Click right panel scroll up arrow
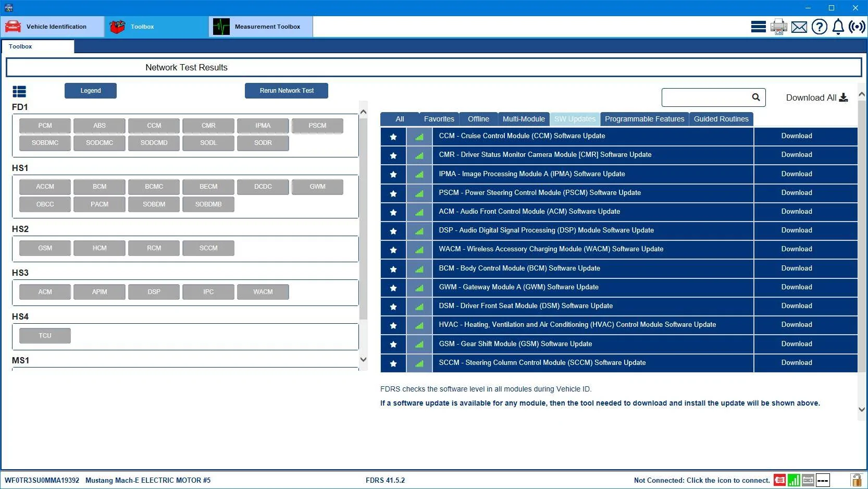868x489 pixels. click(862, 94)
